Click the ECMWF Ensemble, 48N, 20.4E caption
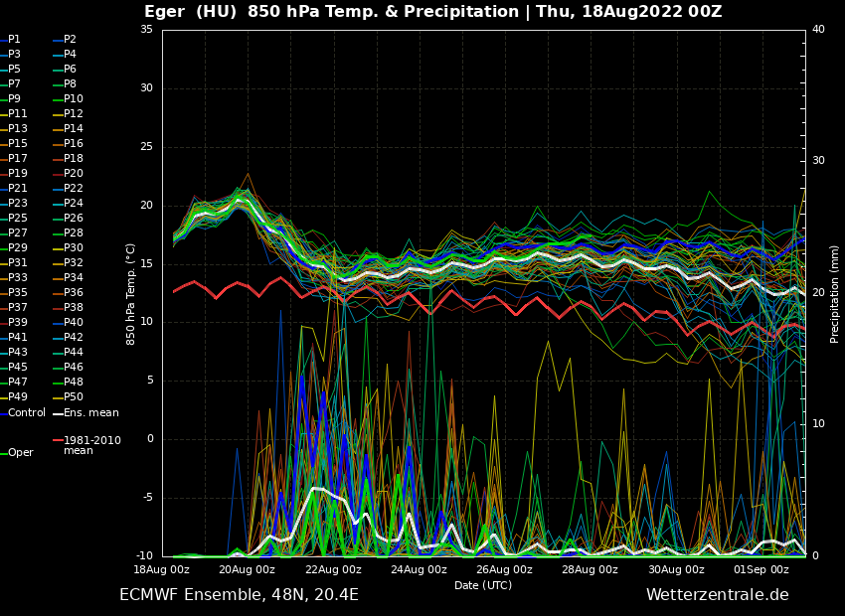The image size is (845, 616). coord(239,595)
